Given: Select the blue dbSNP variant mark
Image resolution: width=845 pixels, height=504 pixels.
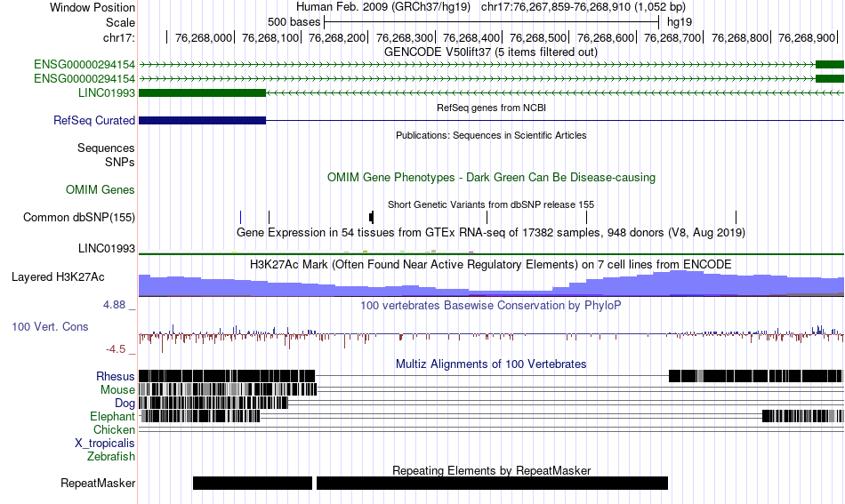Looking at the screenshot, I should coord(240,217).
